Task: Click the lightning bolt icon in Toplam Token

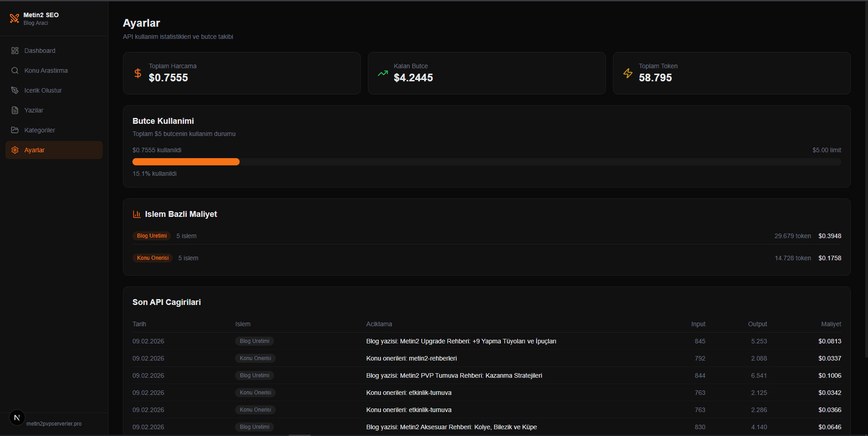Action: [628, 73]
